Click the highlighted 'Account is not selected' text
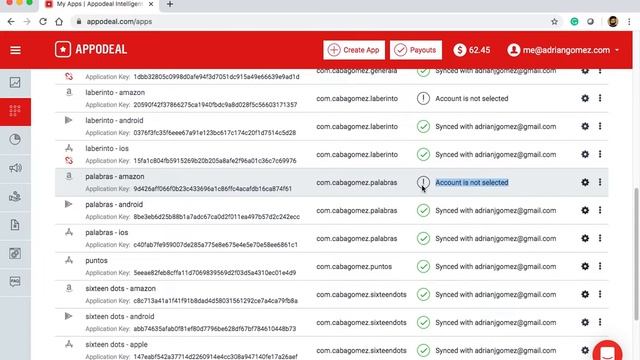 (472, 182)
